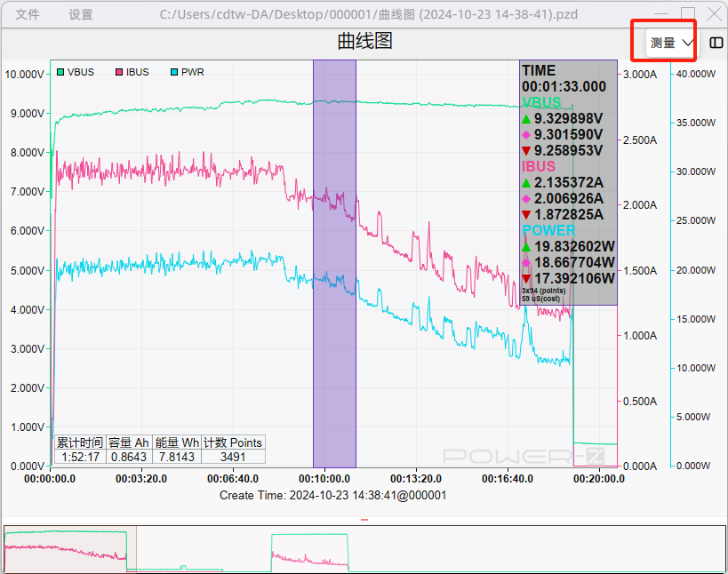728x574 pixels.
Task: Open the 设置 menu
Action: click(81, 14)
